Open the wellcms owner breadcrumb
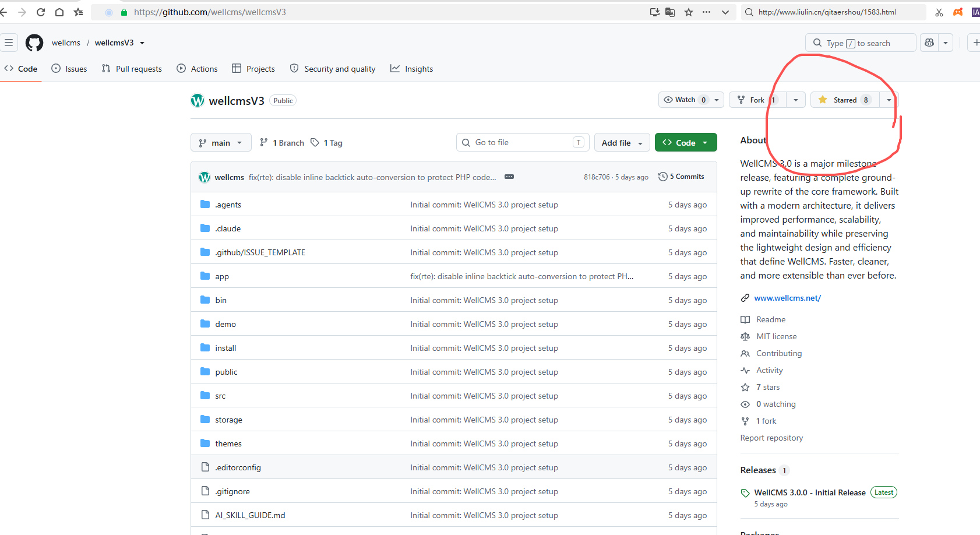The height and width of the screenshot is (535, 980). pyautogui.click(x=66, y=43)
